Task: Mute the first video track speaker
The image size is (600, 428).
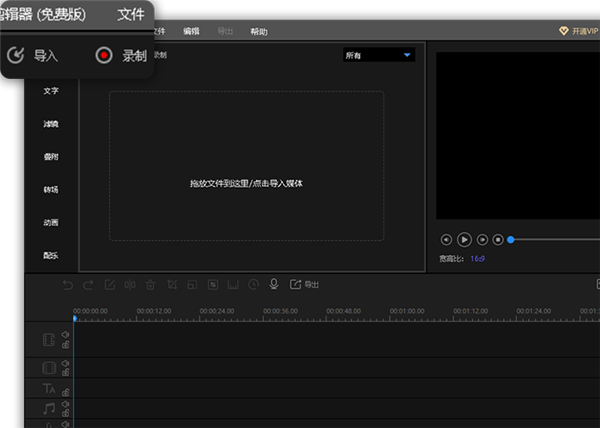Action: tap(65, 335)
